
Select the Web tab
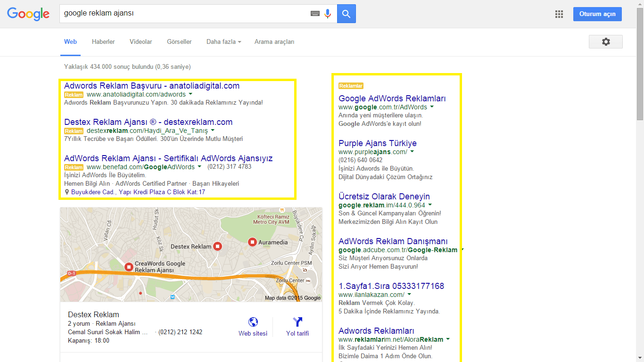(x=70, y=41)
